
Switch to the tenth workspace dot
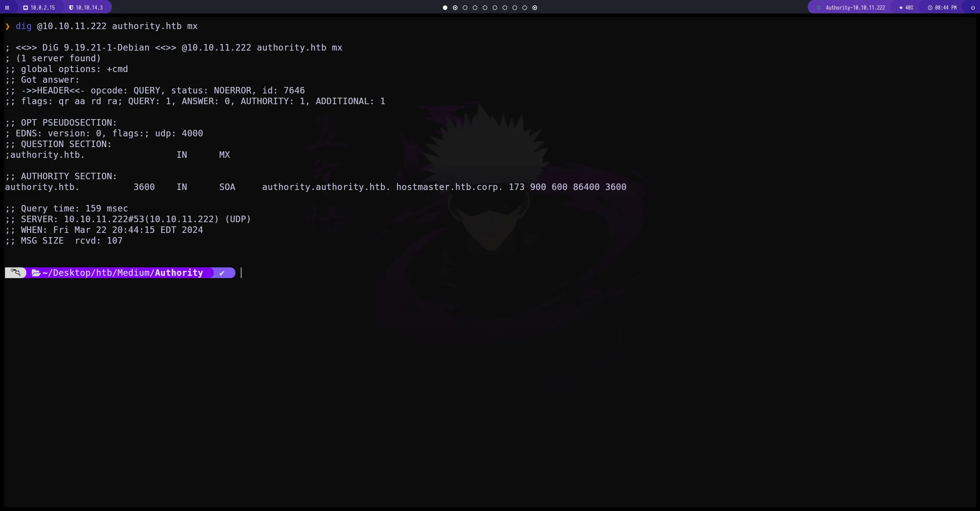(535, 8)
